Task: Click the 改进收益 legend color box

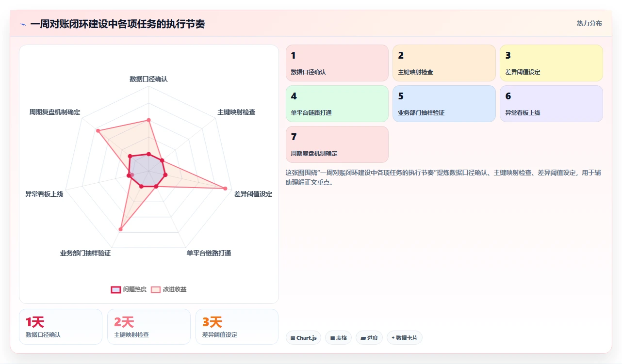Action: [156, 289]
